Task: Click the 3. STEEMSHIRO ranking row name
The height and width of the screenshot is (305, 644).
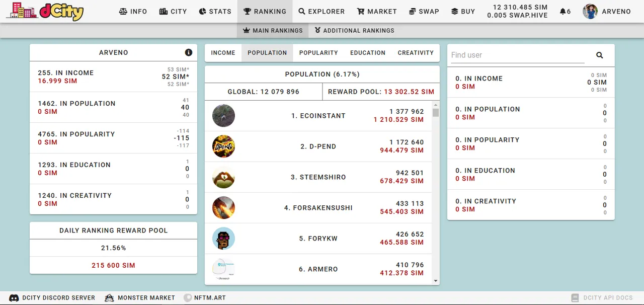Action: pos(318,177)
